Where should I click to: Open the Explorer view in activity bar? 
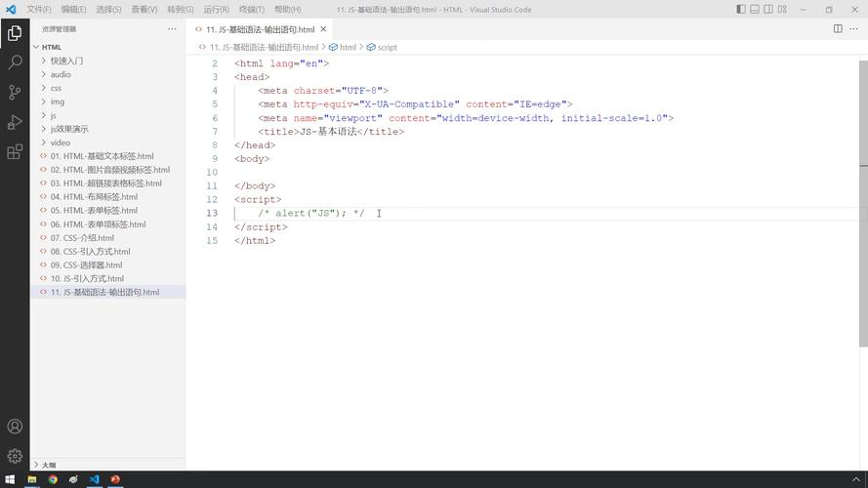point(15,33)
